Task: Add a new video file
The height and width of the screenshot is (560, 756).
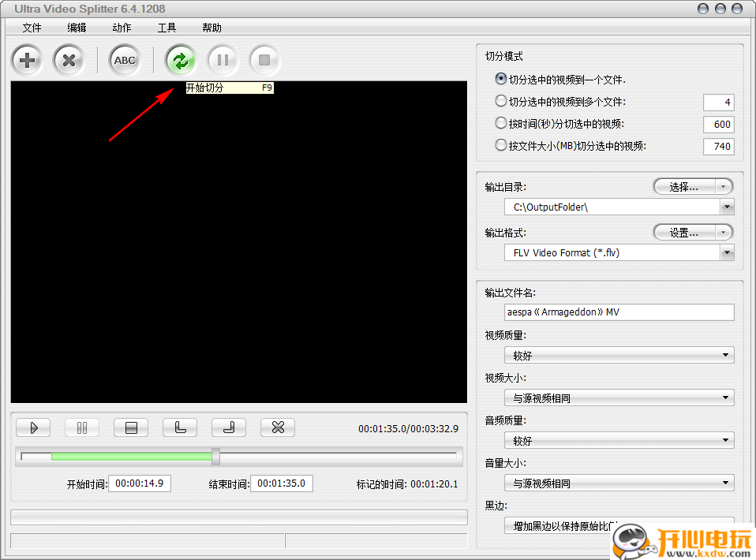Action: [27, 60]
